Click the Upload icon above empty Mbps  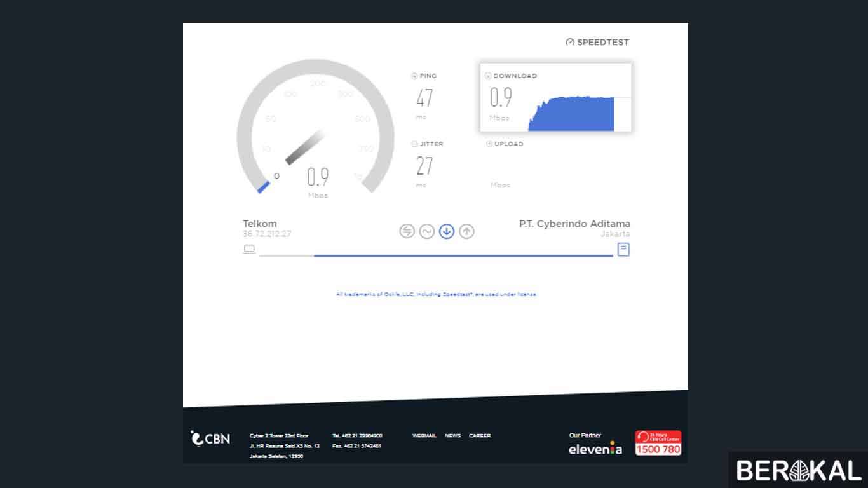488,144
